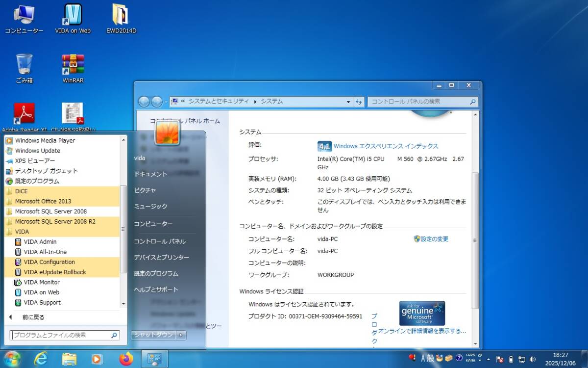Click 設定の変更 link
This screenshot has height=368, width=588.
434,239
